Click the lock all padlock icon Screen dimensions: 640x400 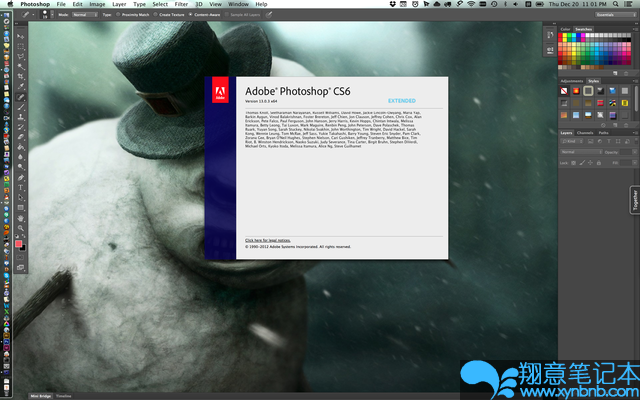click(599, 162)
